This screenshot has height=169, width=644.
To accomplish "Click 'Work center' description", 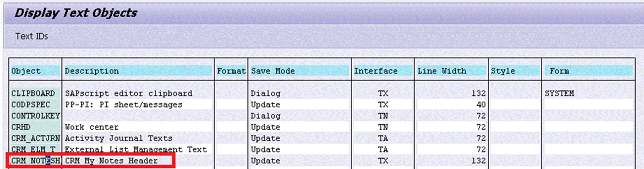I will [92, 127].
